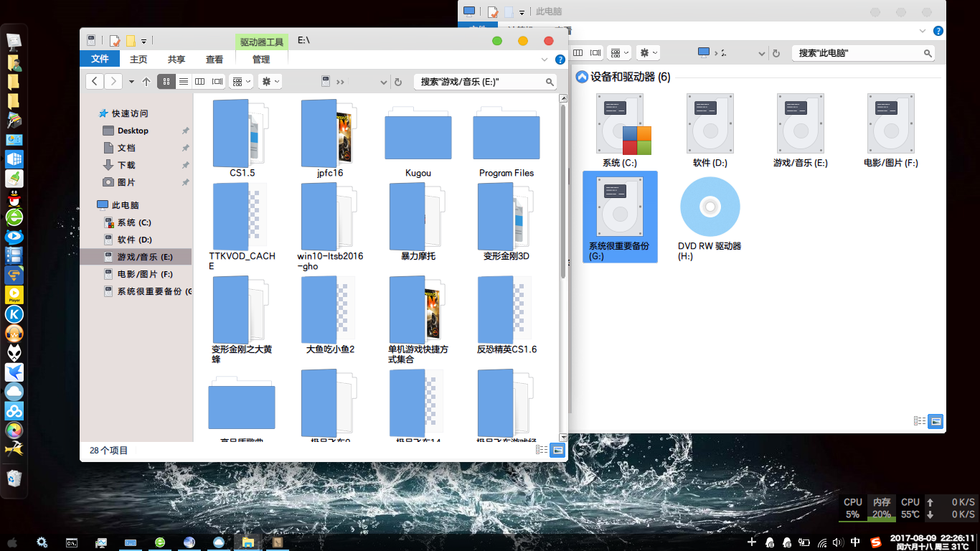Refresh the E: drive window
This screenshot has height=551, width=980.
click(x=398, y=82)
